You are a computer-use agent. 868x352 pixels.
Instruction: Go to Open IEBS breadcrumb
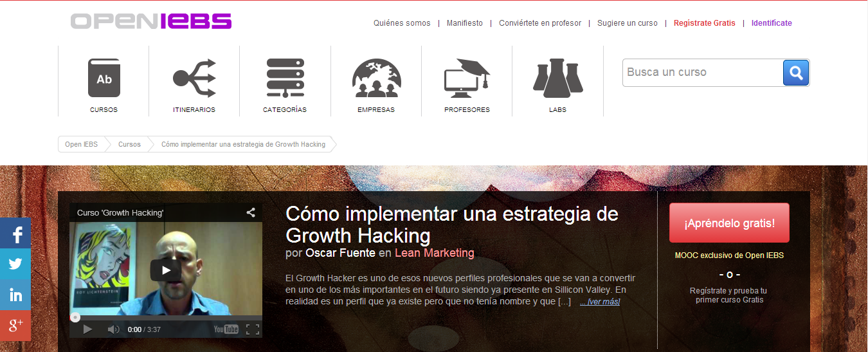click(81, 144)
